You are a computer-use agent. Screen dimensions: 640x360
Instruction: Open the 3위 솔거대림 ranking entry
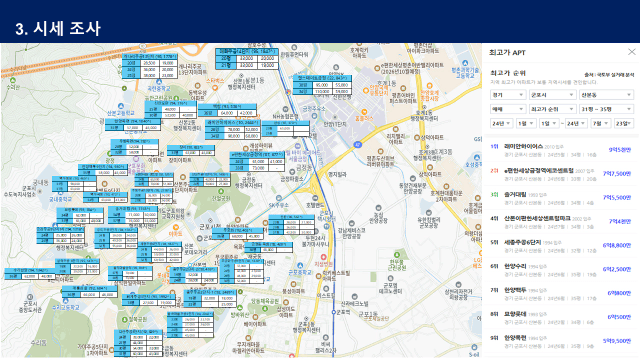tap(561, 198)
